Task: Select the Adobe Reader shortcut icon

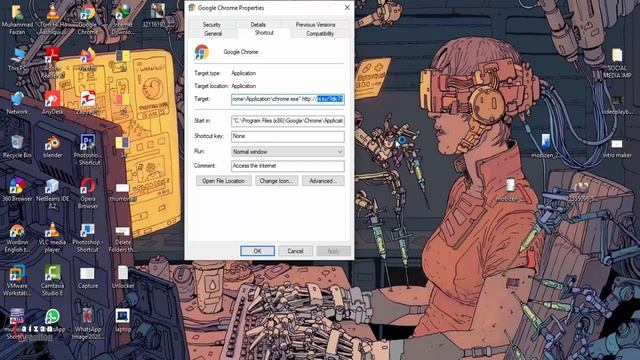Action: pyautogui.click(x=52, y=62)
